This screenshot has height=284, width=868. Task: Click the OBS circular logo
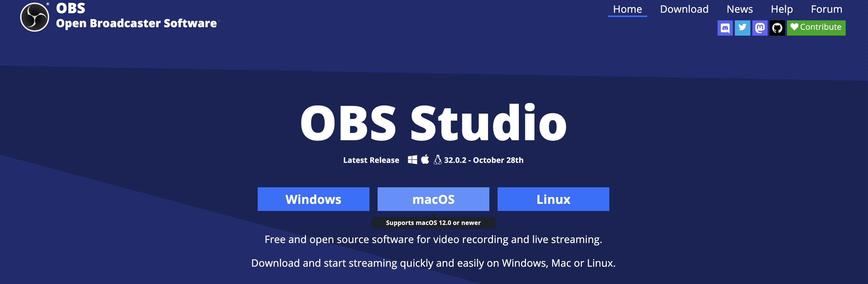pos(34,17)
